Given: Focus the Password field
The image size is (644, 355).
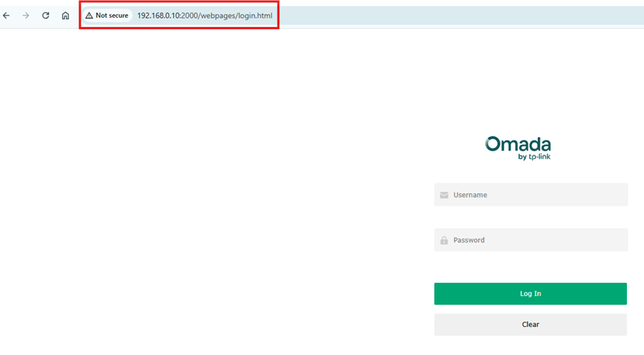Looking at the screenshot, I should tap(531, 240).
